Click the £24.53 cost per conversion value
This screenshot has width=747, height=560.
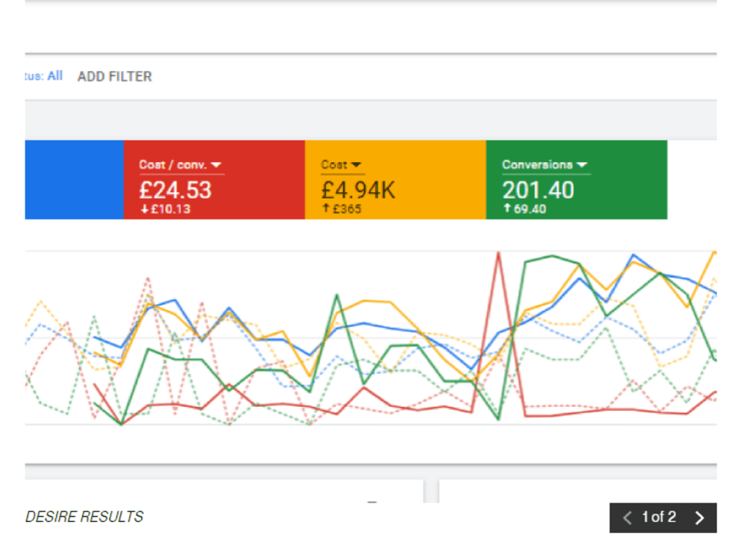click(x=176, y=190)
